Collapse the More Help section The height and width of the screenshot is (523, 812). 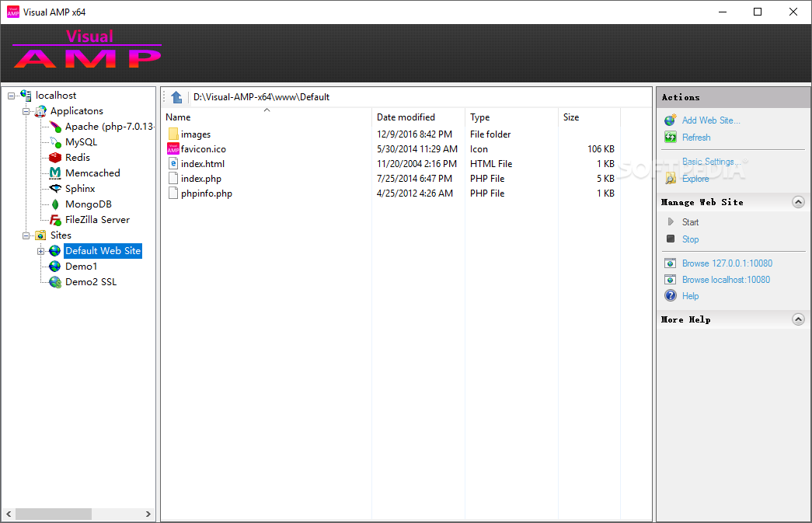pyautogui.click(x=799, y=319)
